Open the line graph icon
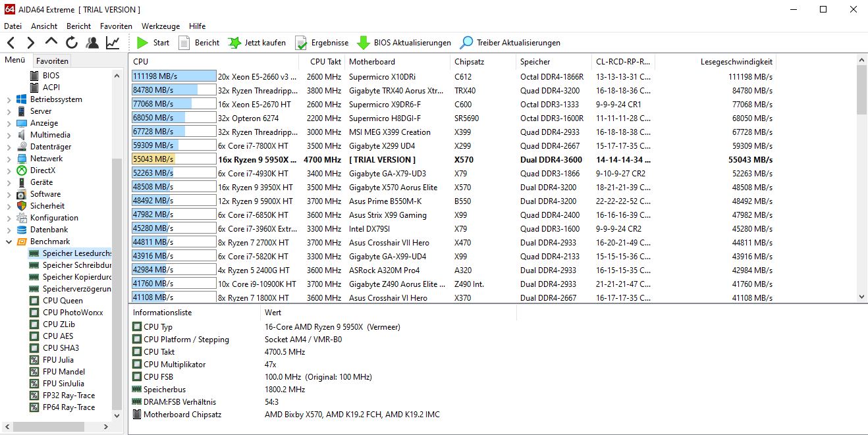The width and height of the screenshot is (868, 435). click(113, 43)
